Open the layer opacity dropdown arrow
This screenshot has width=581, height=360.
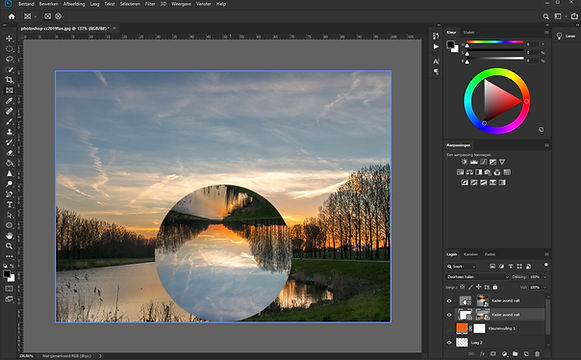click(x=545, y=277)
